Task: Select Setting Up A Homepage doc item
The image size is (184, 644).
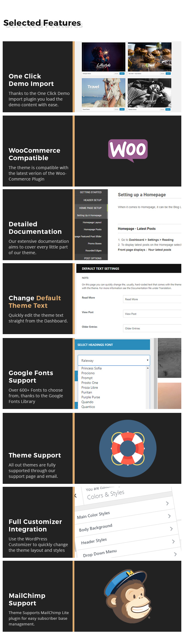Action: point(91,215)
